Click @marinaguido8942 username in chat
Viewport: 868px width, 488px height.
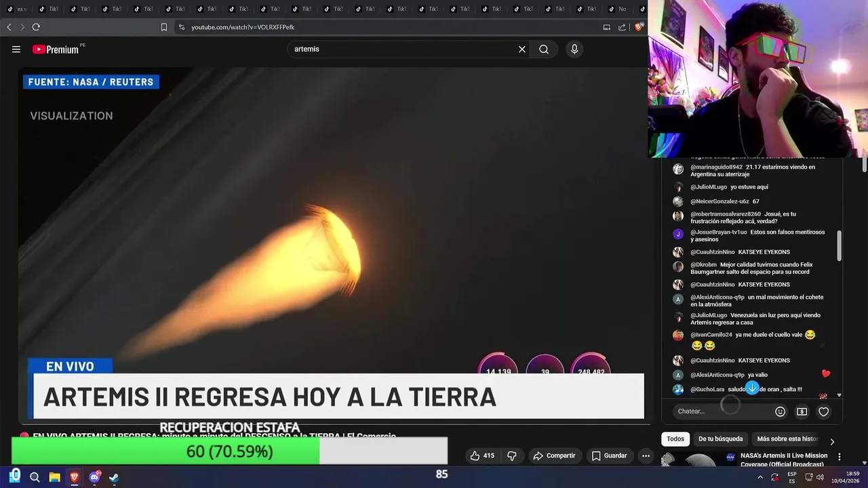click(x=716, y=167)
